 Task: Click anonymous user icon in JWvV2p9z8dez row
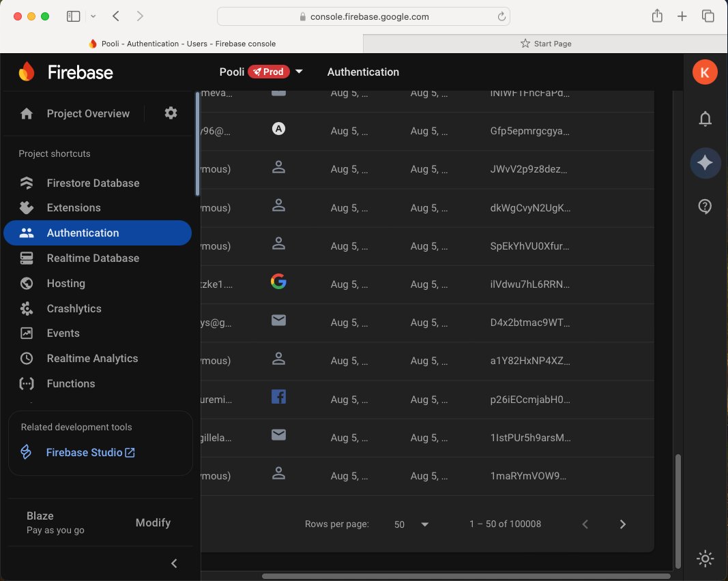(278, 166)
